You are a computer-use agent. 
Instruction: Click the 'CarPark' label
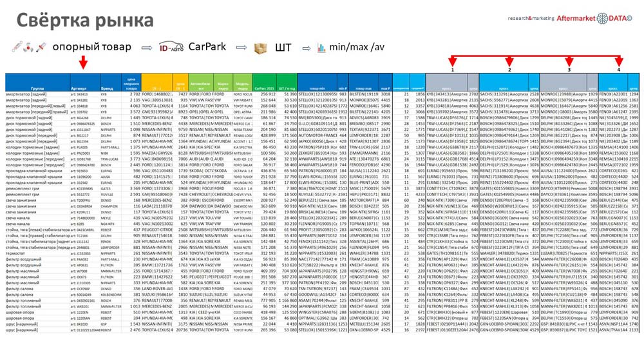tap(207, 47)
